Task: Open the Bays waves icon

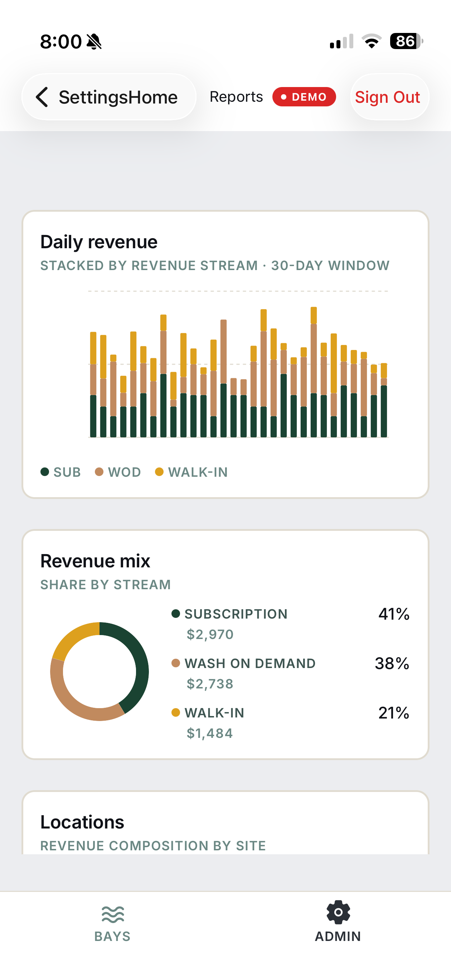Action: [x=112, y=914]
